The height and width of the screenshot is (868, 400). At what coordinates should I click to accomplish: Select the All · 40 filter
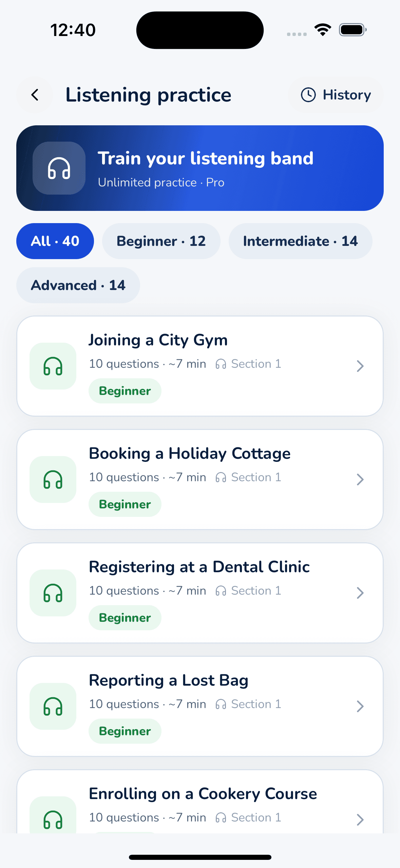[x=55, y=241]
